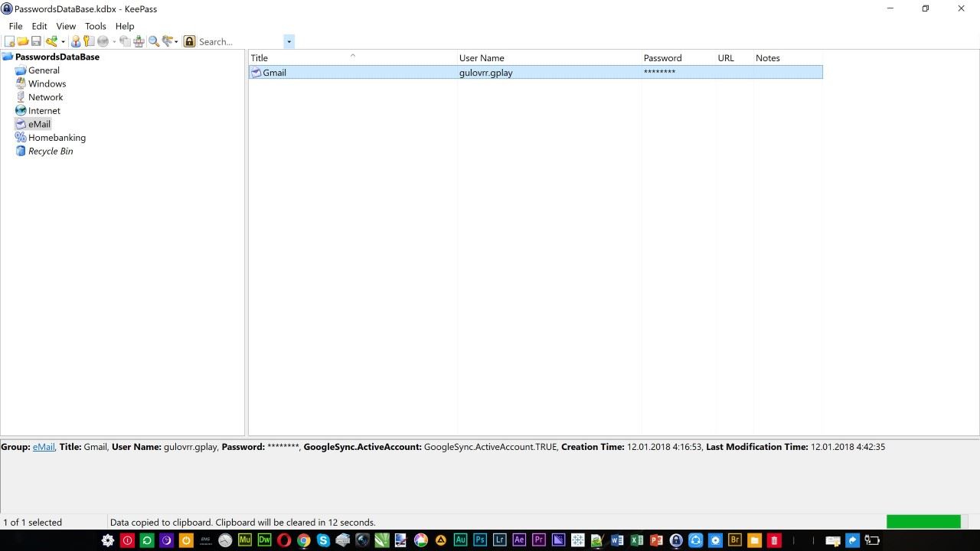The image size is (980, 551).
Task: Sort entries by the Title column
Action: coord(353,58)
